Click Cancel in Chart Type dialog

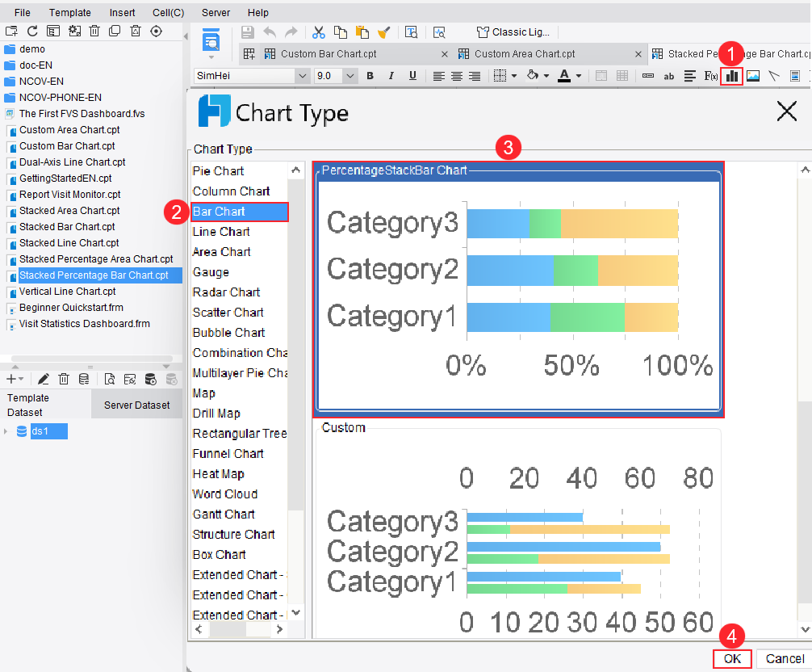coord(785,658)
